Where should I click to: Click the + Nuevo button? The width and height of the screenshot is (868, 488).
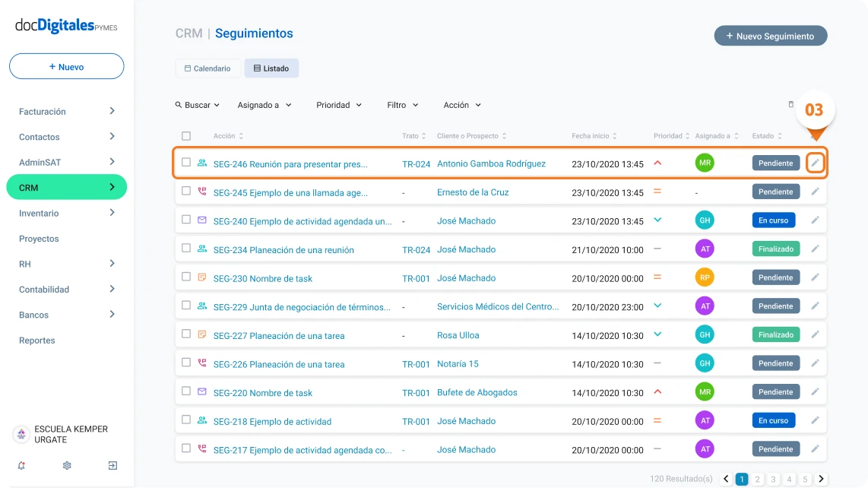[x=66, y=66]
